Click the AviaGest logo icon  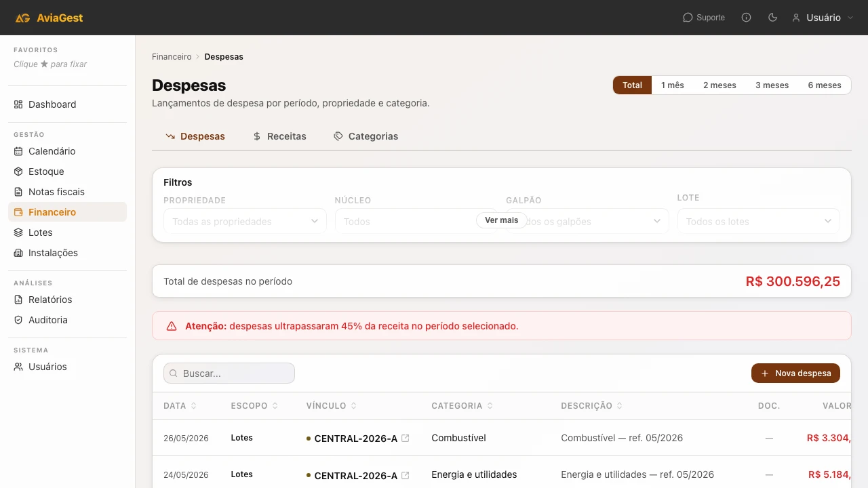point(22,18)
